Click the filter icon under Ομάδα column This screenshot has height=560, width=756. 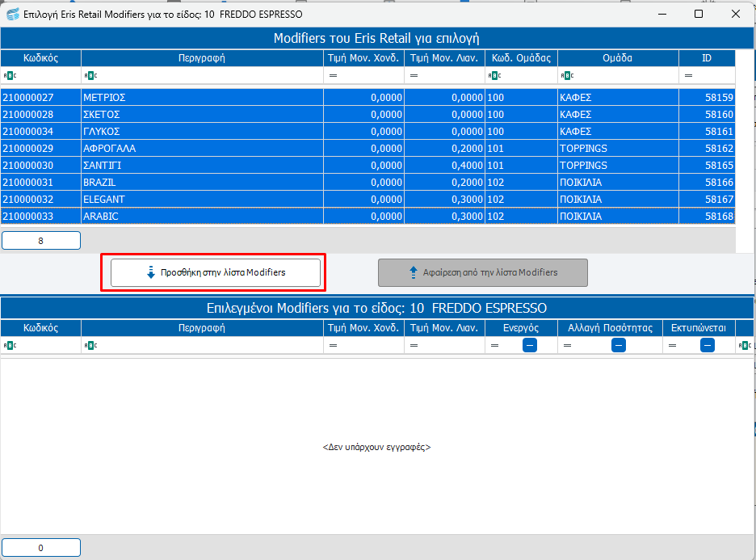[x=567, y=76]
